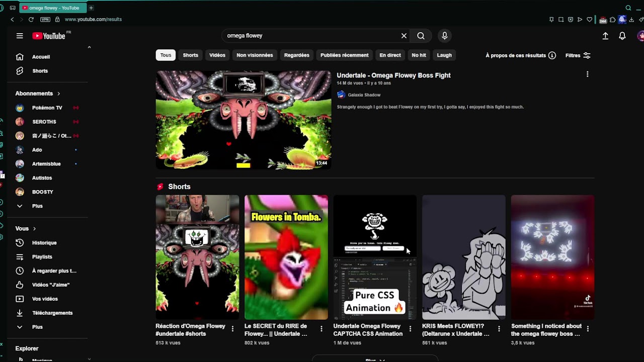Open À propos de ces résultats info
Image resolution: width=644 pixels, height=362 pixels.
[521, 55]
